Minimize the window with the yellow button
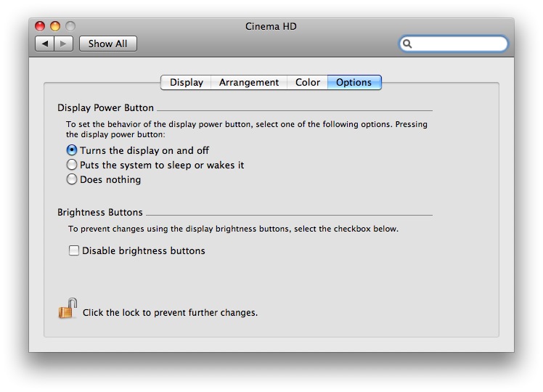The width and height of the screenshot is (543, 392). 55,26
